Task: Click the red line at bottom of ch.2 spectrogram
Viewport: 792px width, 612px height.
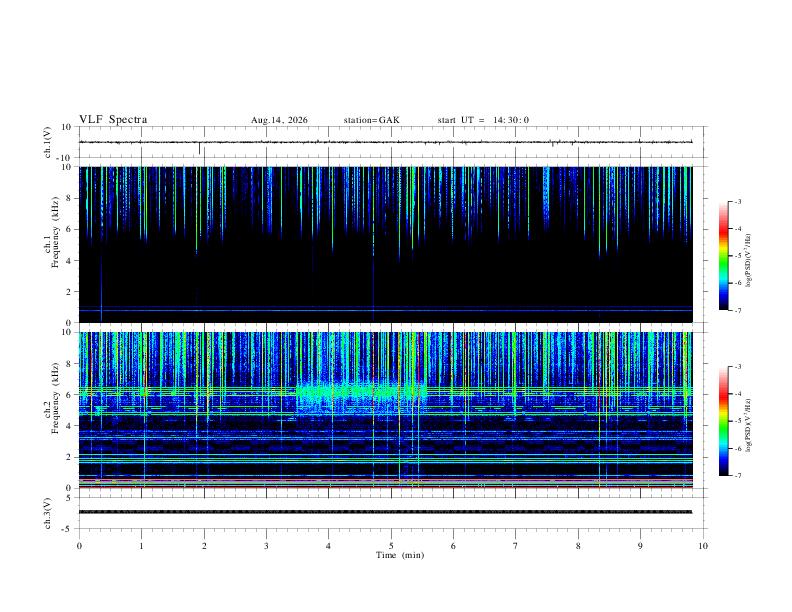Action: pos(385,487)
